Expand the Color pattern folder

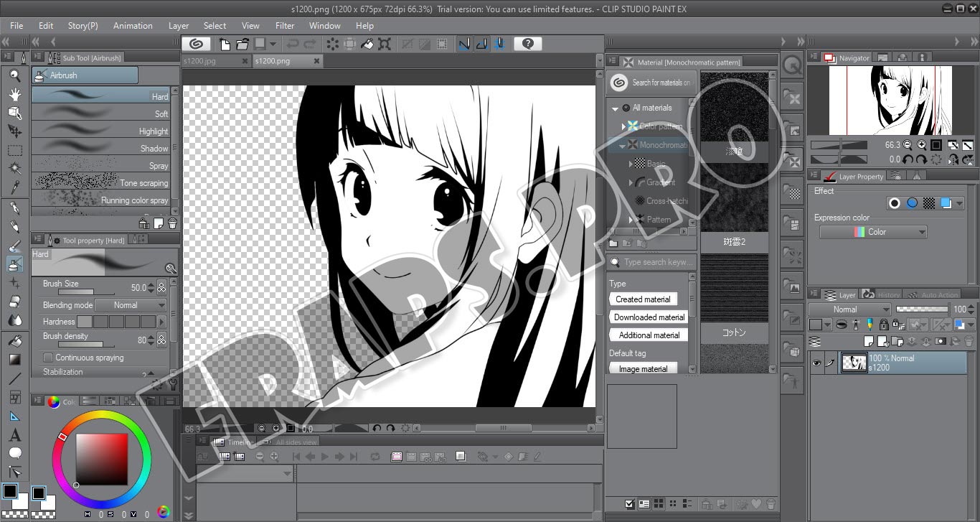[x=623, y=126]
